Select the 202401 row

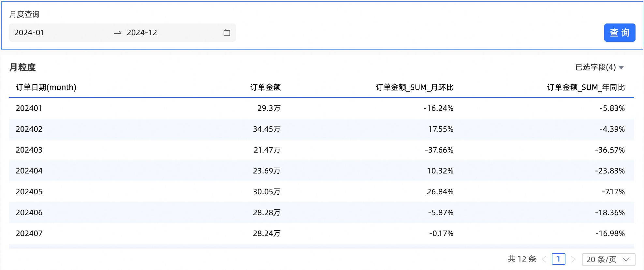tap(29, 108)
